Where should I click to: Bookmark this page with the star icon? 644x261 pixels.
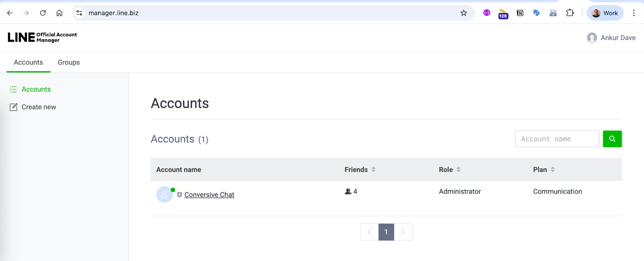(x=464, y=13)
